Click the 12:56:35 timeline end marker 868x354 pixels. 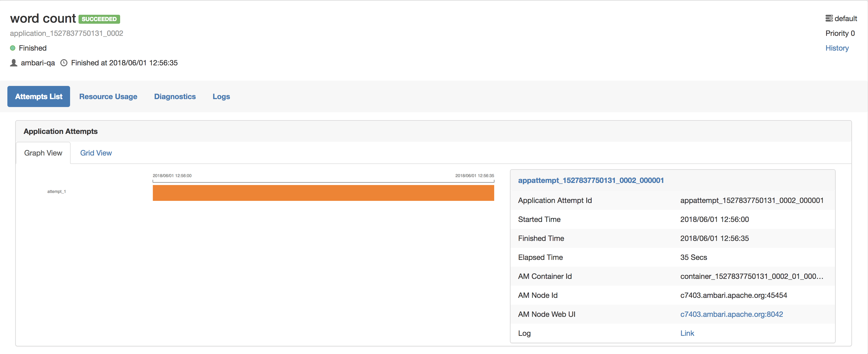coord(474,176)
